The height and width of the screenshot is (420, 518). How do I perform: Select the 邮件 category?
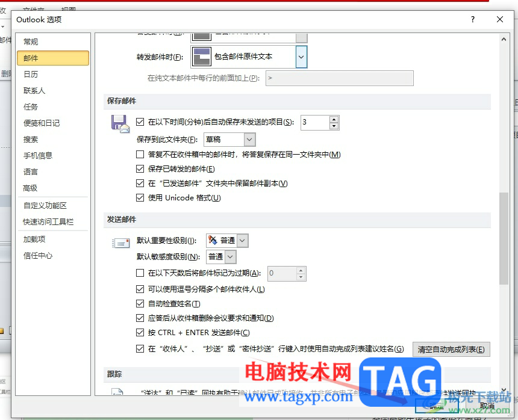(x=53, y=58)
